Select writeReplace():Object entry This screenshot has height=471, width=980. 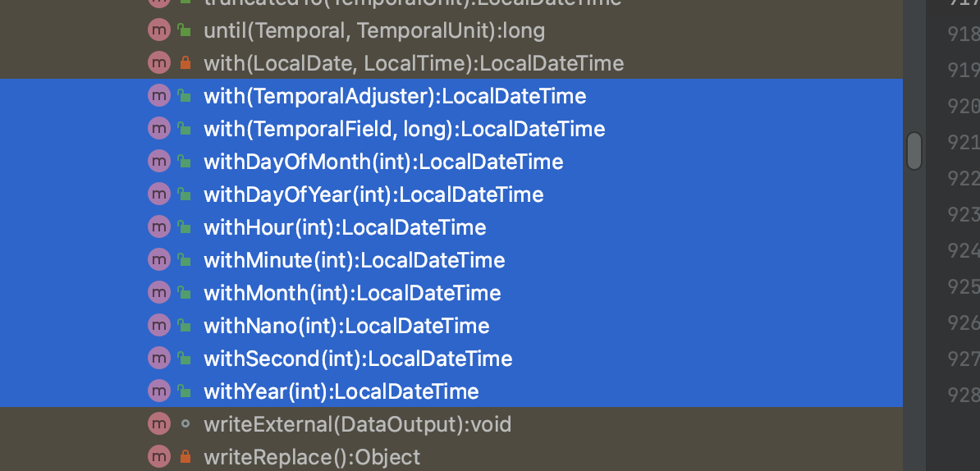click(x=311, y=457)
